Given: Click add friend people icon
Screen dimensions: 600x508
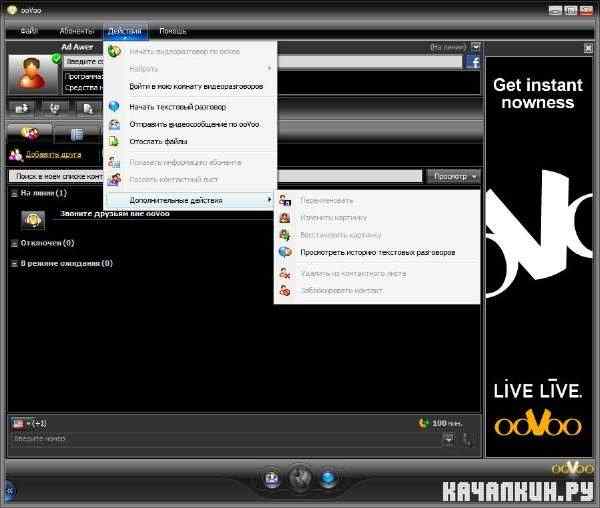Looking at the screenshot, I should (16, 155).
